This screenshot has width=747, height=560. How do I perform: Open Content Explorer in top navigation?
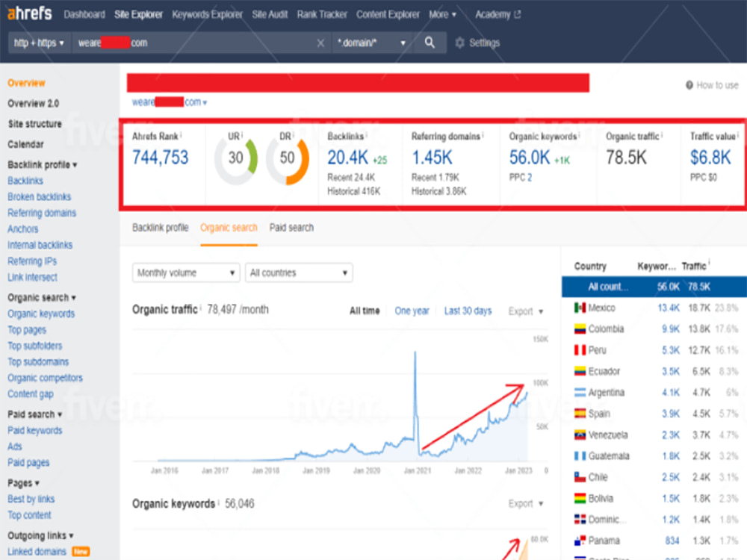pos(388,15)
